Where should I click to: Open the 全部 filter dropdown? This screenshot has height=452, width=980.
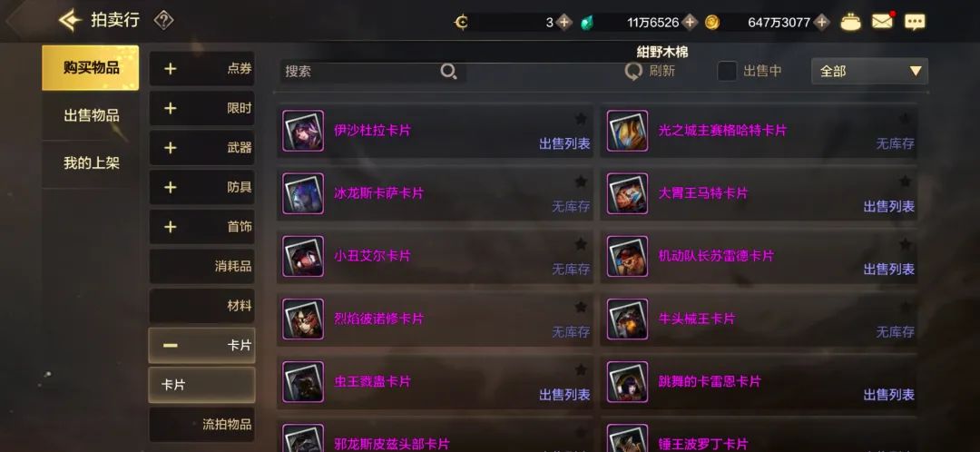coord(869,72)
